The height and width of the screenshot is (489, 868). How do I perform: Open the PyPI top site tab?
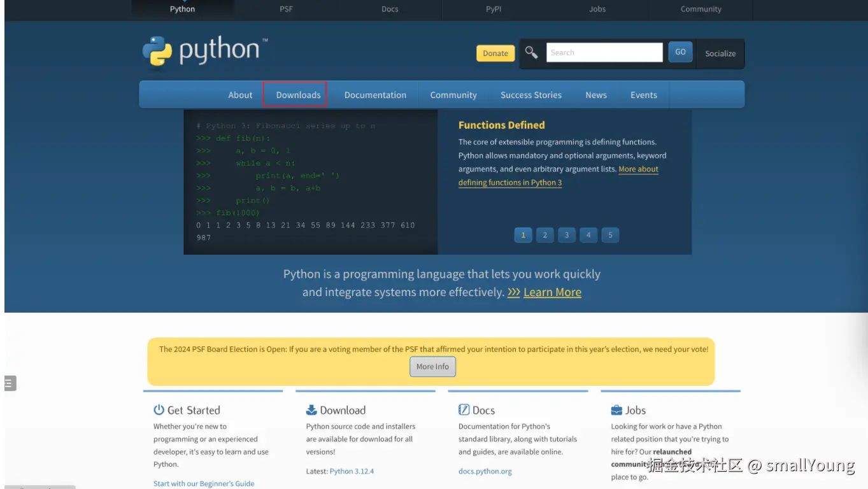[x=494, y=9]
